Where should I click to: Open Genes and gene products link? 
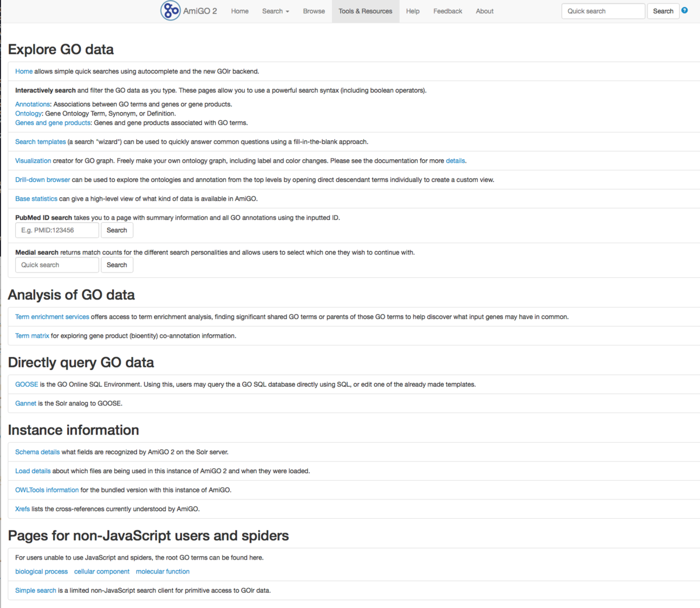[53, 123]
